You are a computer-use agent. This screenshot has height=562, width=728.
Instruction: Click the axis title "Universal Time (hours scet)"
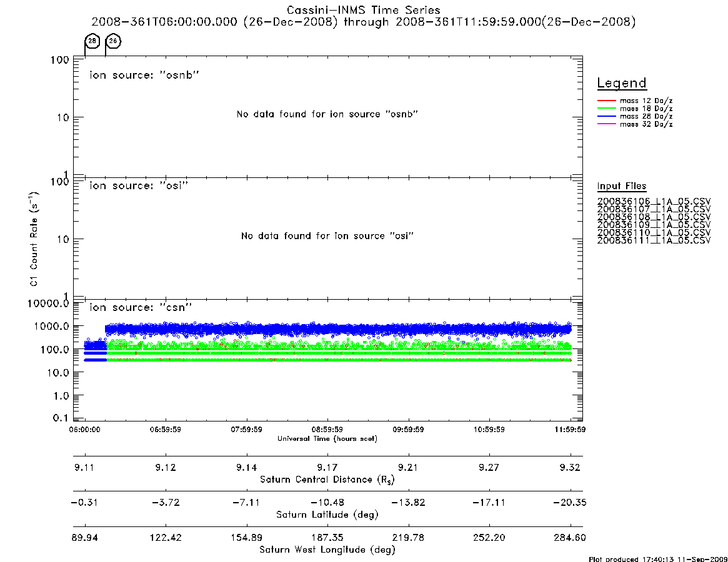point(327,438)
